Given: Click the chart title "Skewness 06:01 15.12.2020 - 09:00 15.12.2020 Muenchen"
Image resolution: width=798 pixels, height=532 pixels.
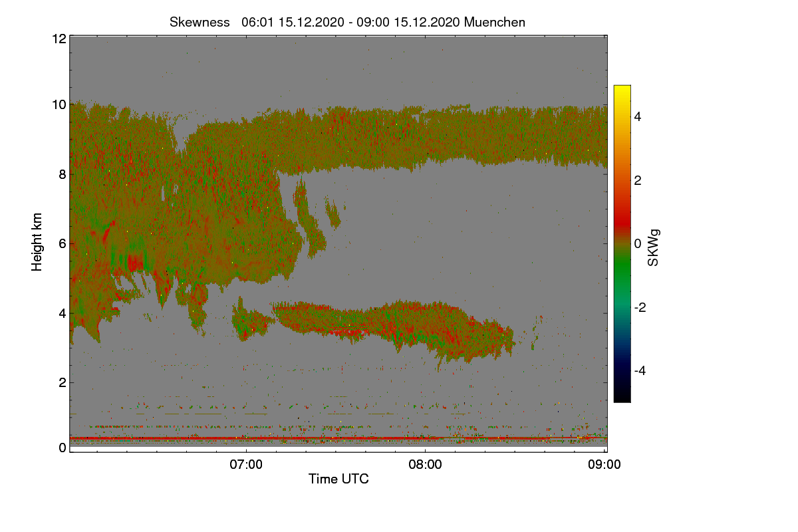Looking at the screenshot, I should tap(347, 22).
